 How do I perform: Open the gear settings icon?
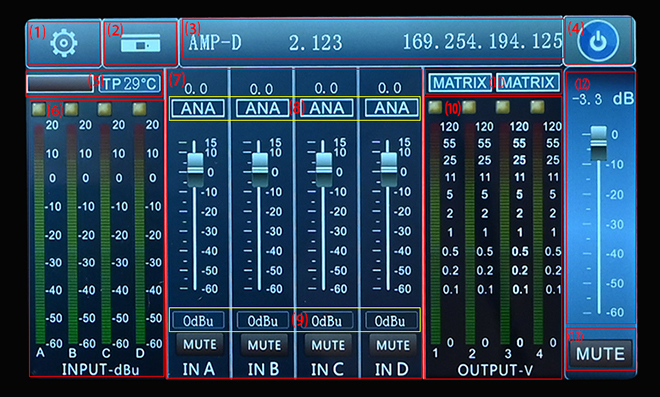64,43
